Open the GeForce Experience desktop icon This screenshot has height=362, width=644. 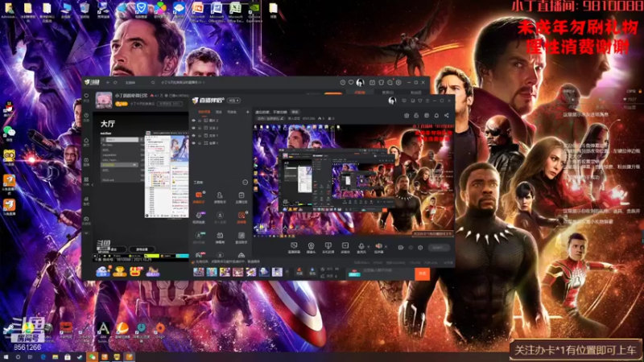point(254,11)
